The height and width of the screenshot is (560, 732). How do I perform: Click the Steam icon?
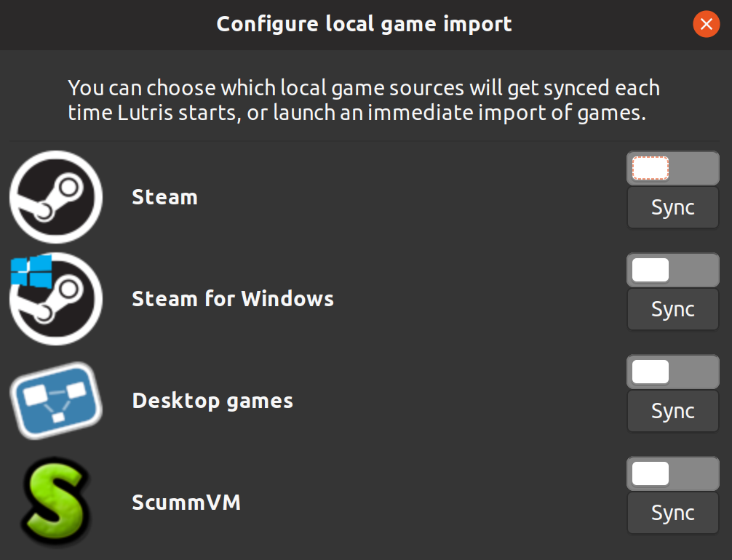pos(55,196)
